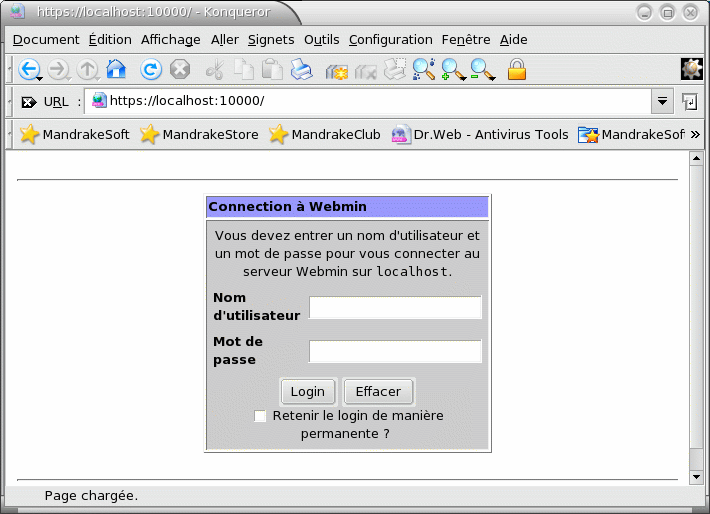Click the Effacer button

tap(379, 392)
